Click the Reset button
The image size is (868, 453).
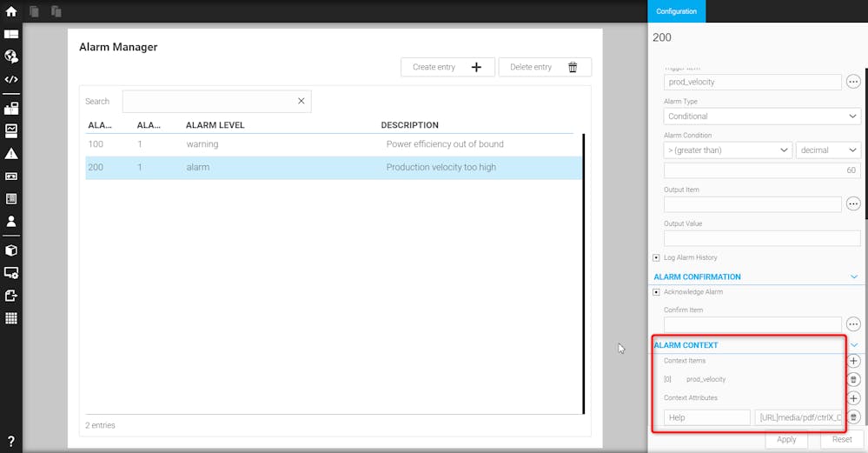[x=842, y=439]
